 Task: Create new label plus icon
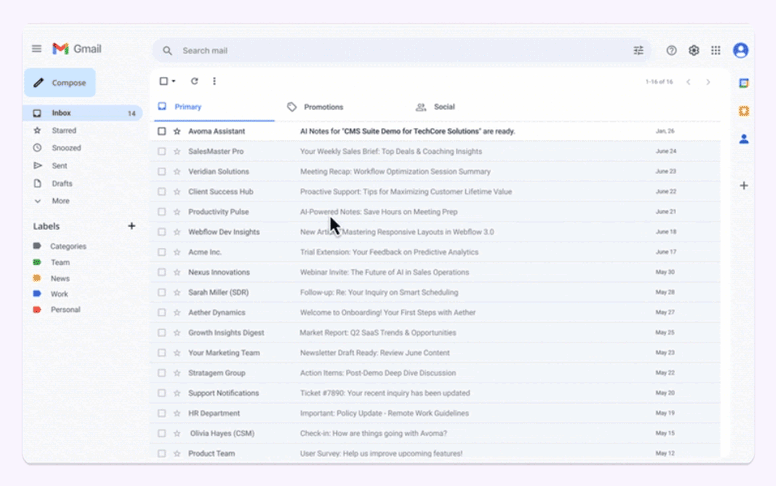[132, 226]
